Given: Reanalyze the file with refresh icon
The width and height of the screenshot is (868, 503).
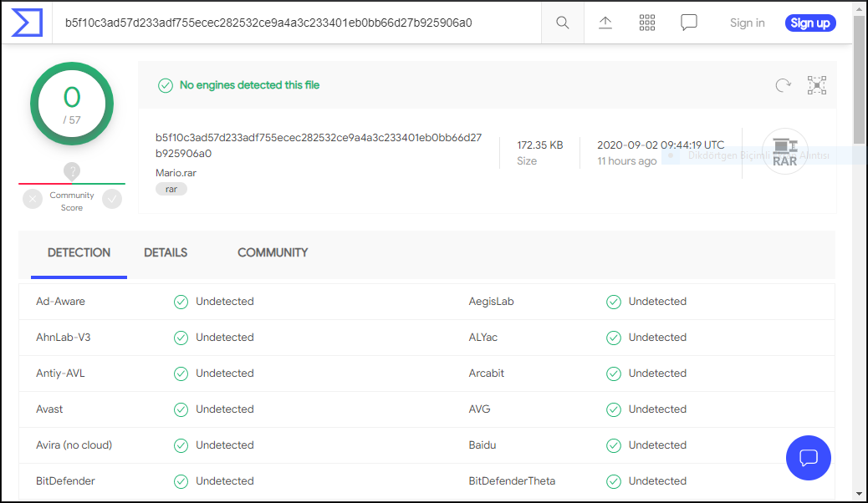Looking at the screenshot, I should point(783,85).
